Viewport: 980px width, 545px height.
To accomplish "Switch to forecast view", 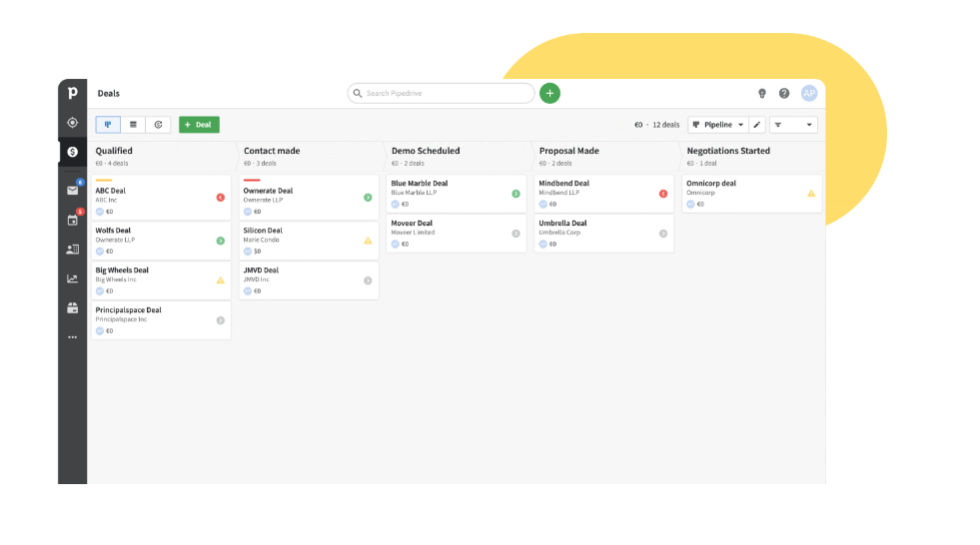I will click(159, 125).
